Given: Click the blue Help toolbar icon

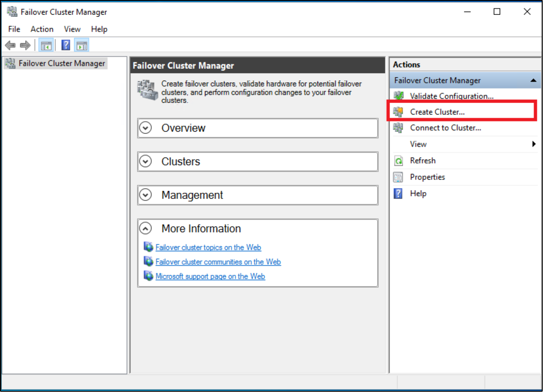Looking at the screenshot, I should click(x=66, y=45).
